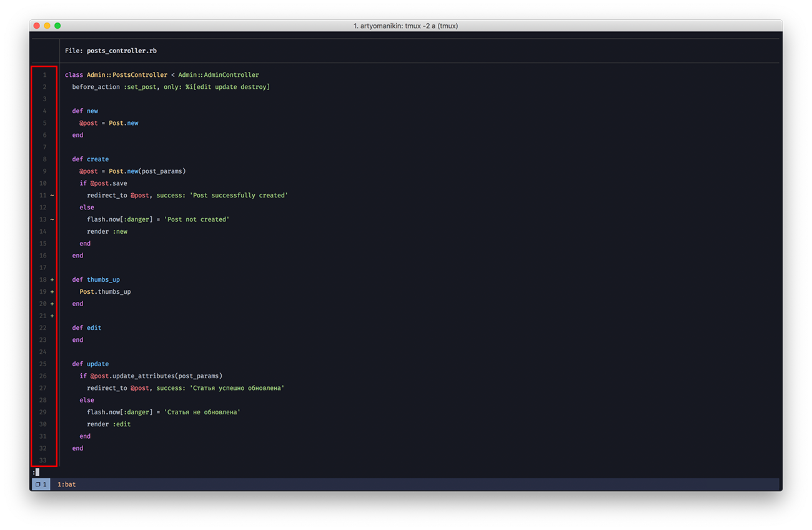The width and height of the screenshot is (812, 530).
Task: Click the posts_controller.rb file name header
Action: tap(121, 51)
